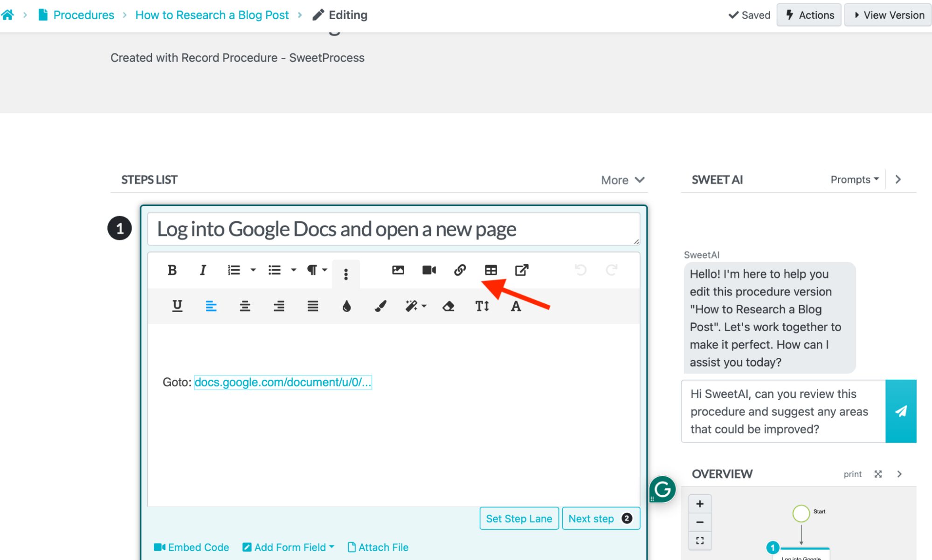The height and width of the screenshot is (560, 932).
Task: Open bullet list style dropdown
Action: (x=294, y=270)
